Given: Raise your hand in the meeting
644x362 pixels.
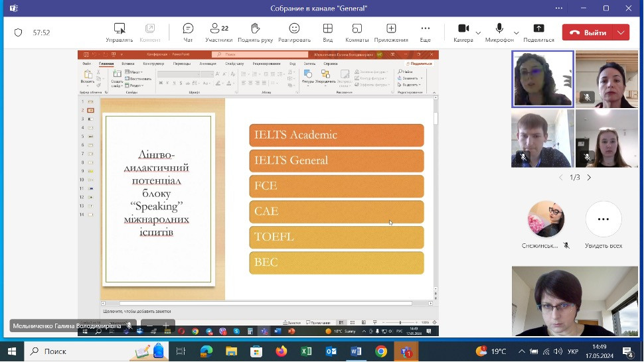Looking at the screenshot, I should [255, 32].
